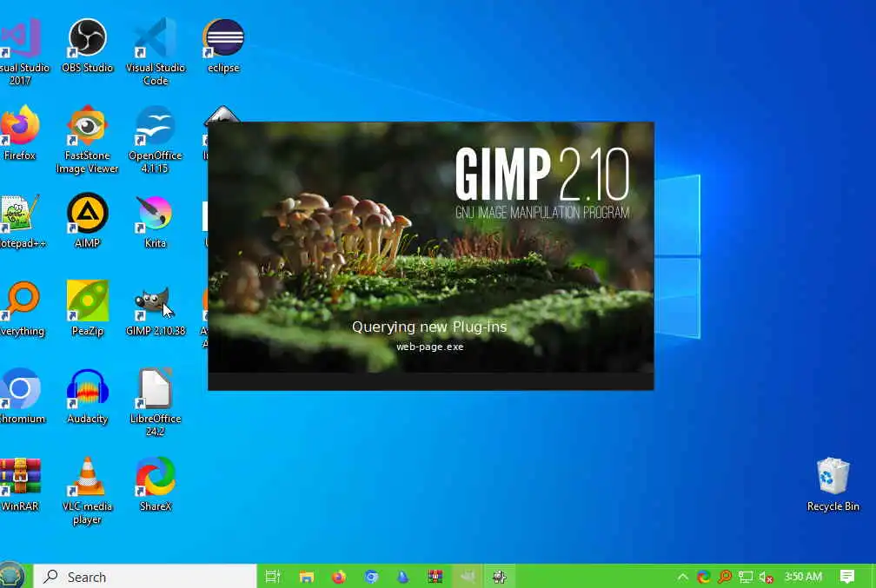This screenshot has height=588, width=876.
Task: Select the Visual Studio 2017 desktop icon
Action: (21, 51)
